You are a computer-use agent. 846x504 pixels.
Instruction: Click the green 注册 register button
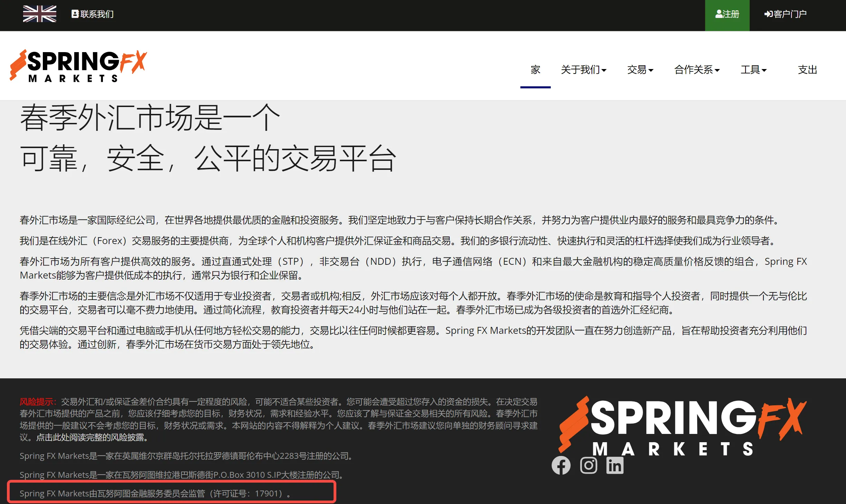[x=727, y=15]
